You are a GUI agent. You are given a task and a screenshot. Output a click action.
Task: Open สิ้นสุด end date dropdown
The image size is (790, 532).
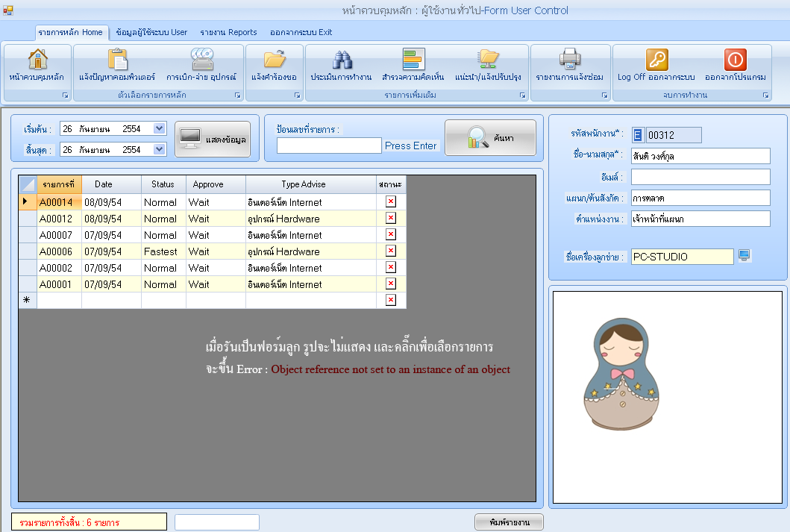(159, 149)
